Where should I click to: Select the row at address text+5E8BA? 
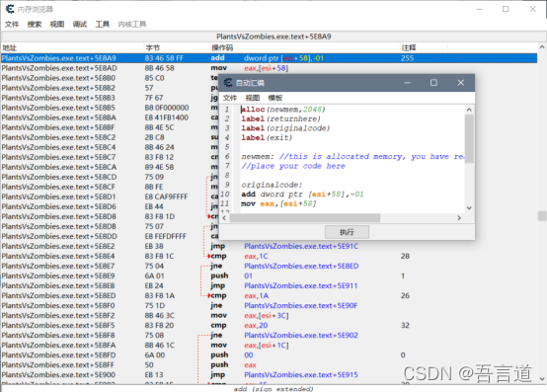tap(109, 118)
